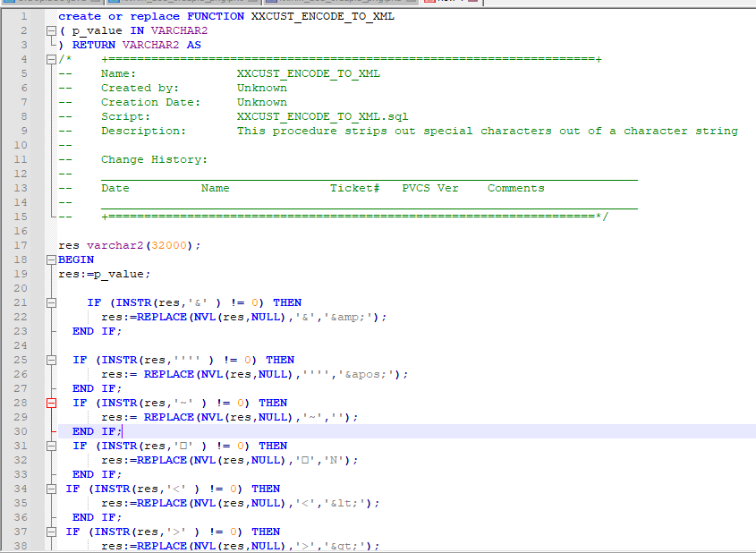Click the fold marker beside BEGIN on line 18
This screenshot has width=756, height=553.
click(51, 259)
